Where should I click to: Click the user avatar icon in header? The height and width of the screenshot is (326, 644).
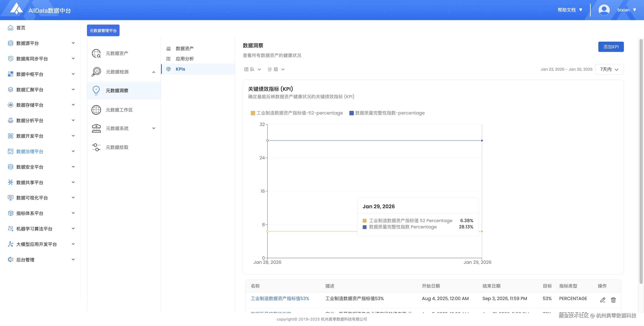[604, 10]
